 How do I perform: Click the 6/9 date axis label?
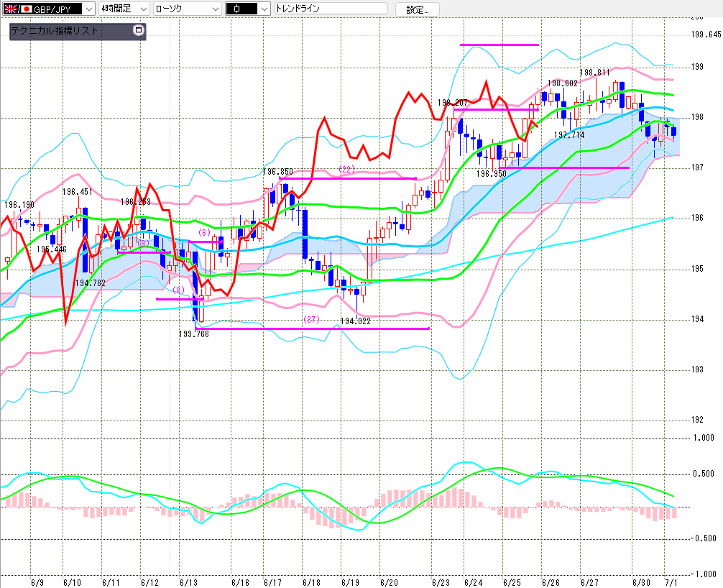click(x=37, y=582)
